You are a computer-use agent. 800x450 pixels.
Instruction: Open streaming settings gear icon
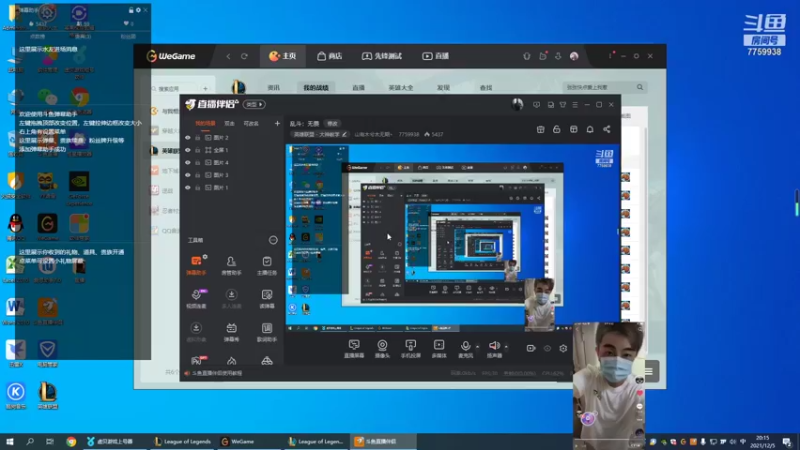(x=563, y=348)
